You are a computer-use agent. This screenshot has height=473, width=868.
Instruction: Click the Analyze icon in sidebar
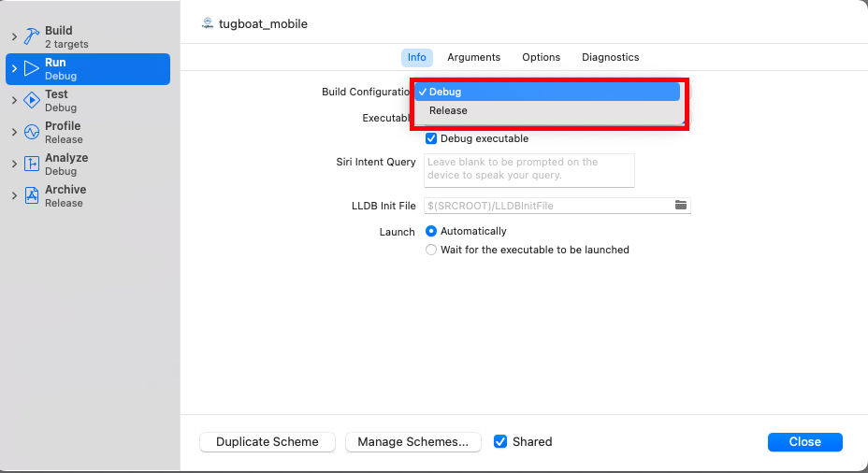coord(32,164)
